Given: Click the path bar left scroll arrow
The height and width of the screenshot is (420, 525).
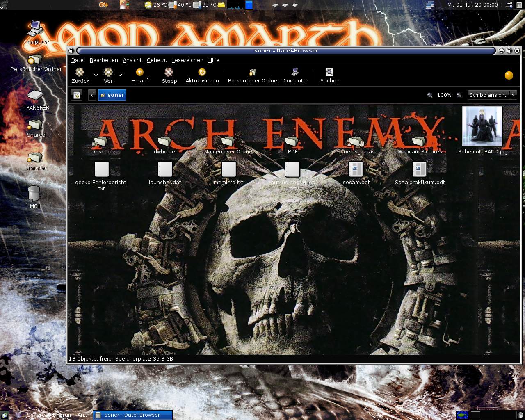Looking at the screenshot, I should tap(92, 95).
